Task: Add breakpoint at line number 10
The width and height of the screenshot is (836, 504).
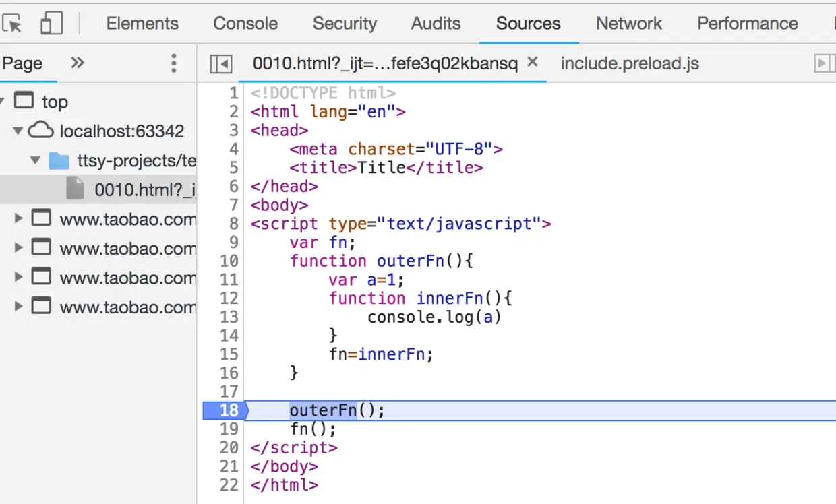Action: 229,261
